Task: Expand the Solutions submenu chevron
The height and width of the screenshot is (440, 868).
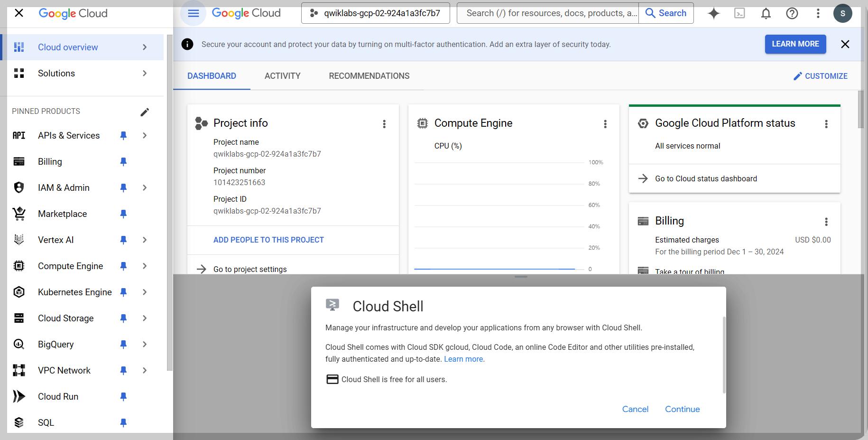Action: [x=145, y=73]
